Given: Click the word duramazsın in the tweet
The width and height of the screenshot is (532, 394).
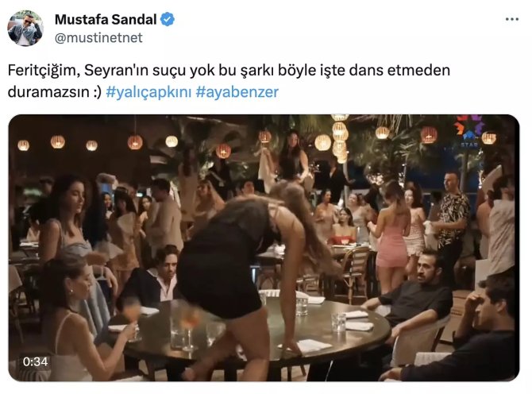Looking at the screenshot, I should 48,92.
